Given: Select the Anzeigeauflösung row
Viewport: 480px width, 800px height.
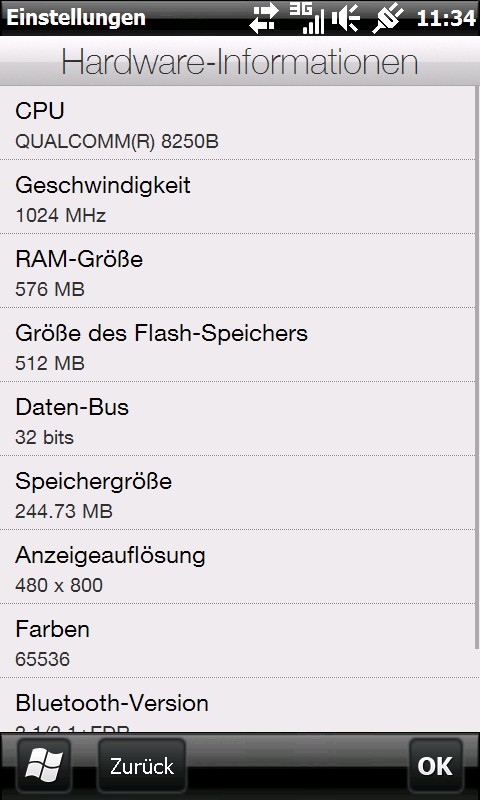Looking at the screenshot, I should point(237,567).
